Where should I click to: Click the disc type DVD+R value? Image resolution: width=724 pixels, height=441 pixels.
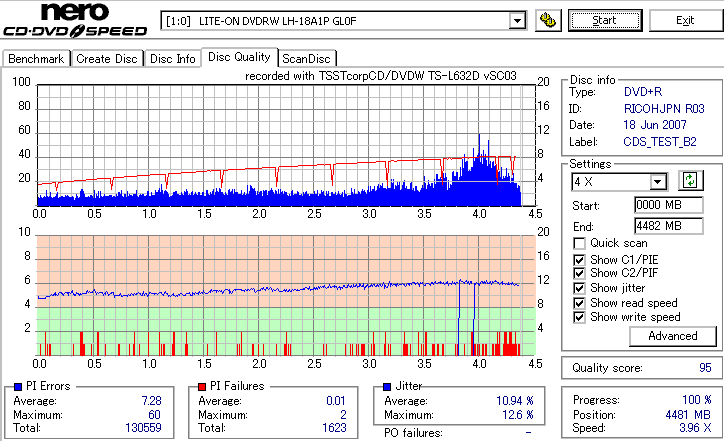643,92
